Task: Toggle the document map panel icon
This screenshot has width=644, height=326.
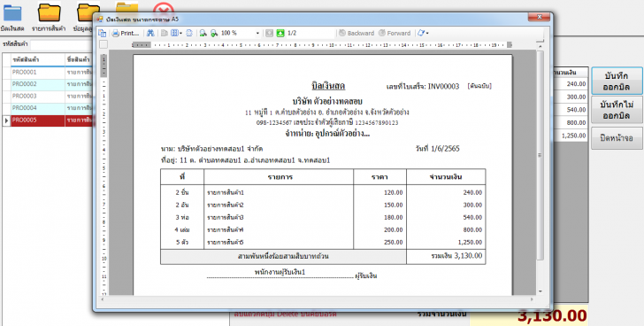Action: tap(103, 33)
